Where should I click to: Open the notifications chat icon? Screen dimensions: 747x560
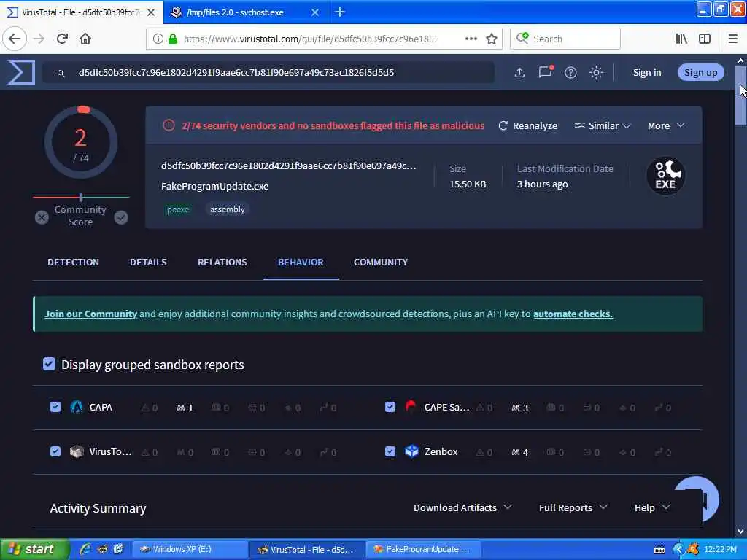coord(546,72)
